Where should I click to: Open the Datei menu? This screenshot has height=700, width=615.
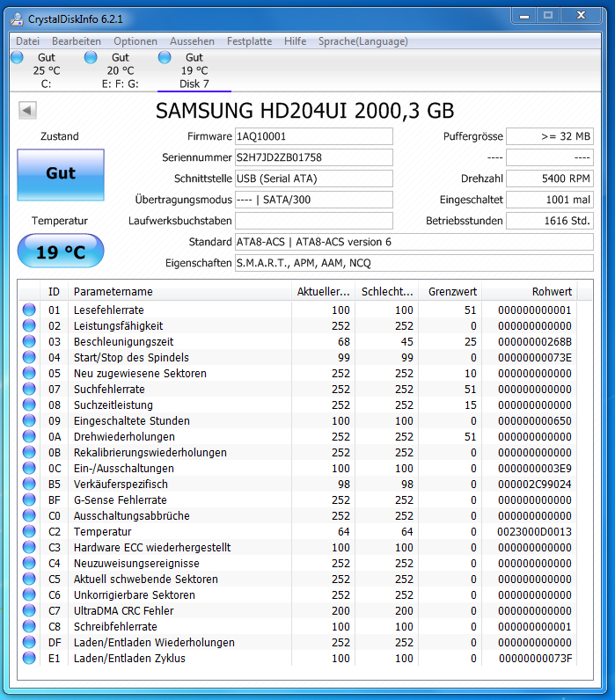pyautogui.click(x=27, y=41)
